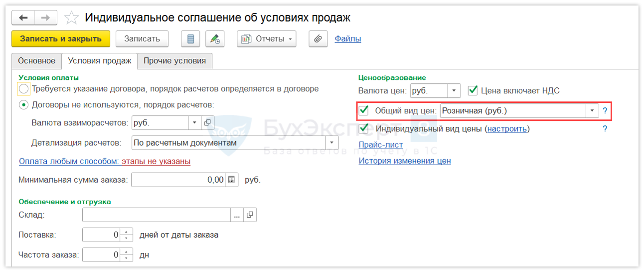Select the Условия продаж tab
644x272 pixels.
[100, 61]
